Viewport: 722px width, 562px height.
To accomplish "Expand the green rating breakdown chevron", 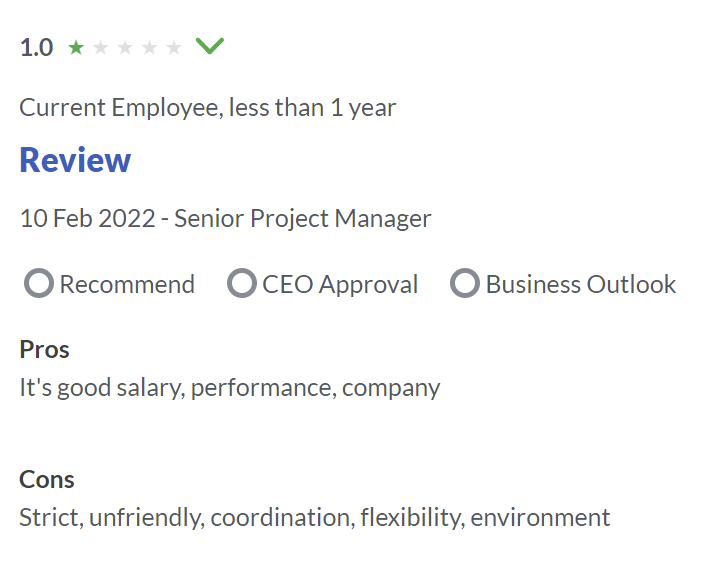I will [210, 46].
